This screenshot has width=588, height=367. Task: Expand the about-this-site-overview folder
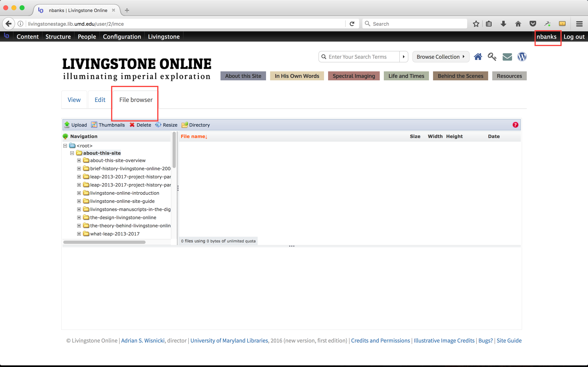(79, 160)
